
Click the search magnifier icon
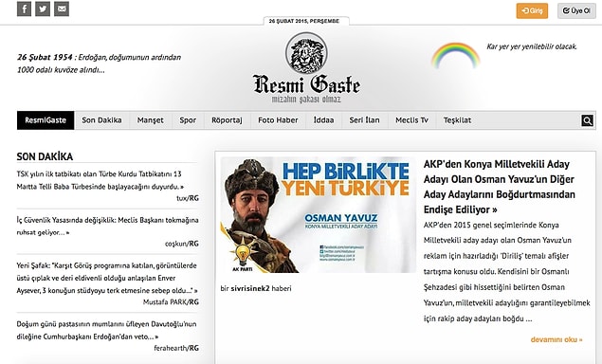coord(587,120)
